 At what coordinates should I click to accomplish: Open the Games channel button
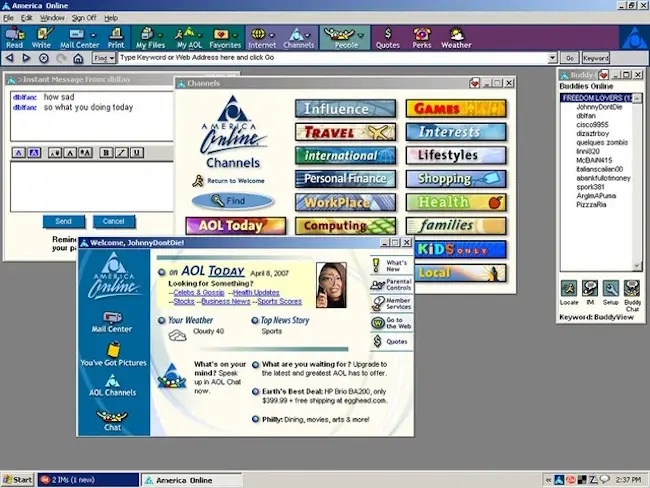(456, 109)
